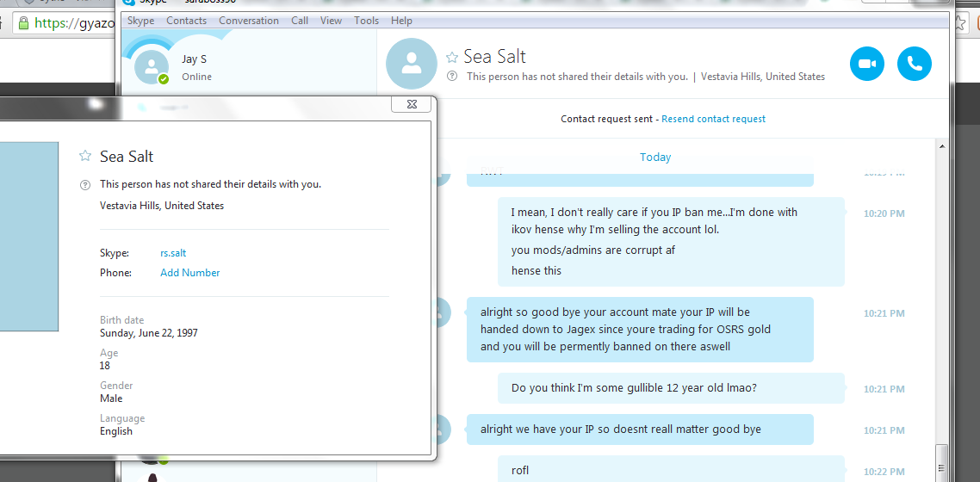The width and height of the screenshot is (980, 482).
Task: Click Sea Salt name in conversation header
Action: pos(494,57)
